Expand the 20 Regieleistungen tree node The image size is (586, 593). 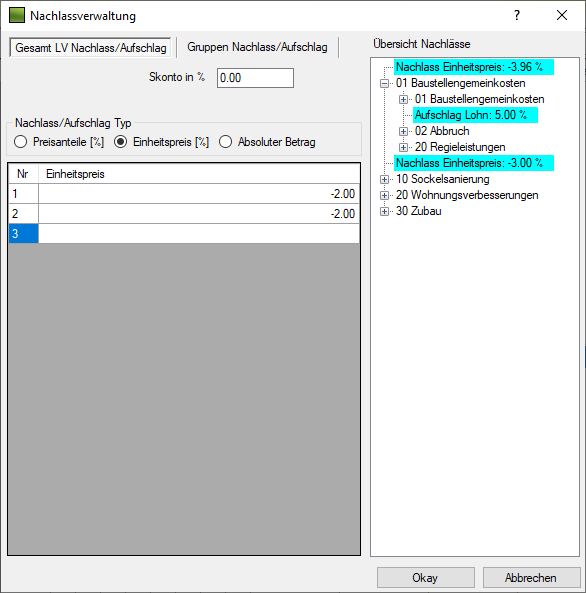point(403,147)
